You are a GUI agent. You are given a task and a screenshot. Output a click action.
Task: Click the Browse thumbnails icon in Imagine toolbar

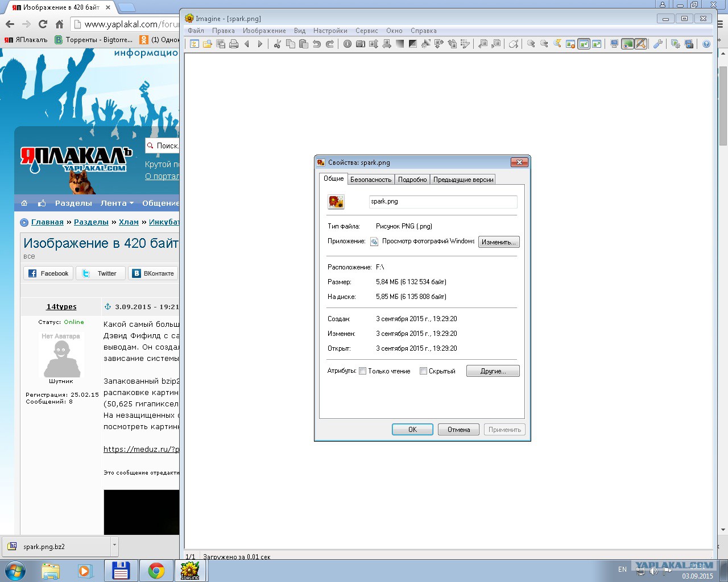tap(195, 44)
